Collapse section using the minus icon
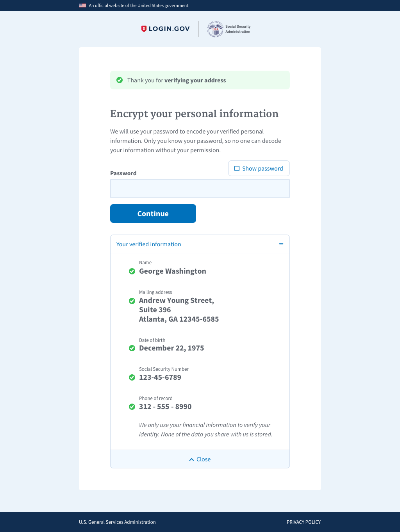 point(281,244)
